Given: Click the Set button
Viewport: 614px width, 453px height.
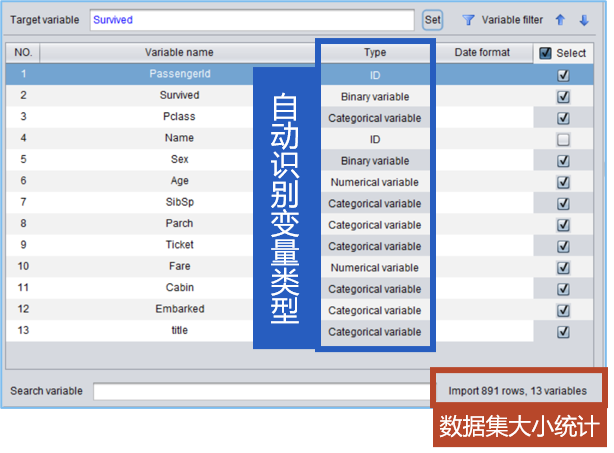Looking at the screenshot, I should point(432,20).
